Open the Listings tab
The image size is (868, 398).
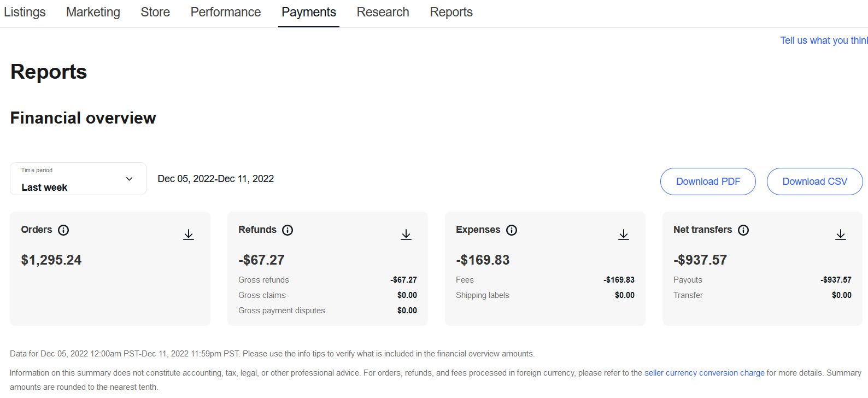(x=25, y=12)
